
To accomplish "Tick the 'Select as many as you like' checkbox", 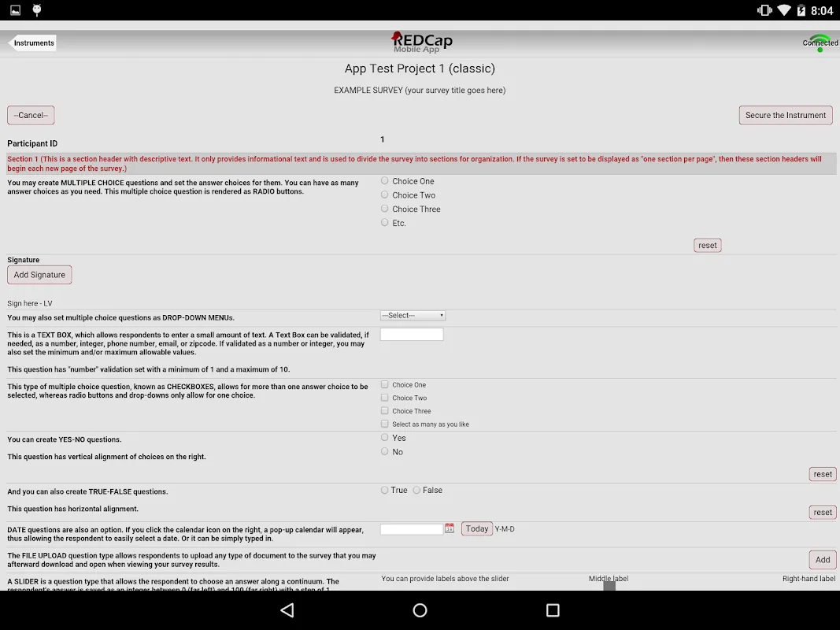I will click(385, 424).
